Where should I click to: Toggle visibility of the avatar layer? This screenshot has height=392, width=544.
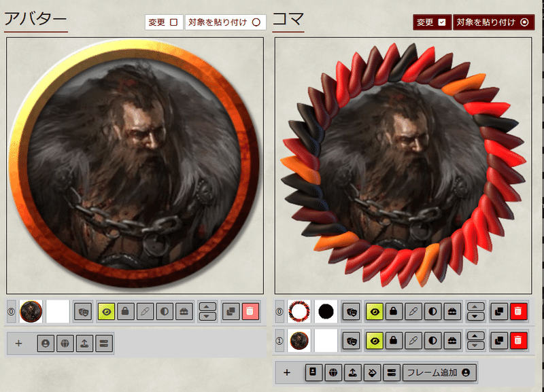coord(107,310)
